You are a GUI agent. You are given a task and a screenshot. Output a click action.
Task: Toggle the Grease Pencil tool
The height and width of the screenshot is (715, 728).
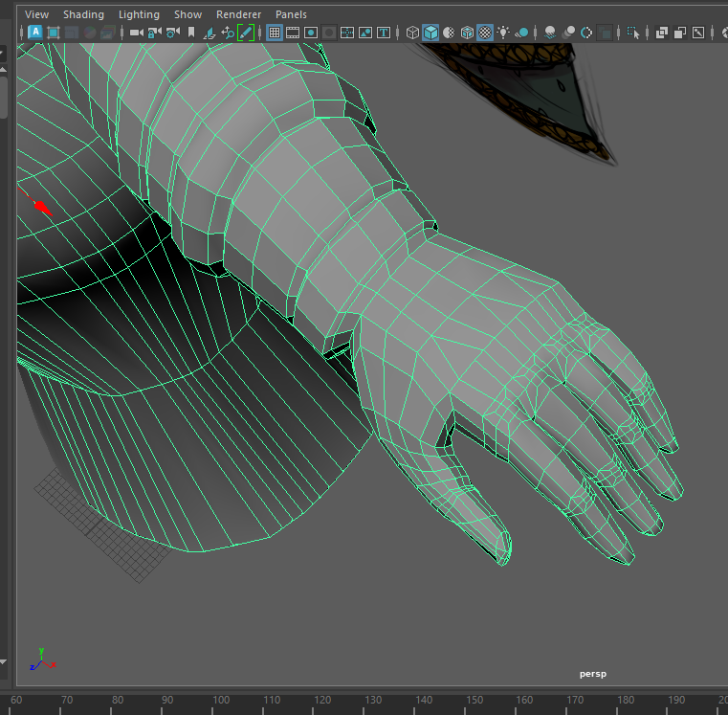[x=246, y=33]
